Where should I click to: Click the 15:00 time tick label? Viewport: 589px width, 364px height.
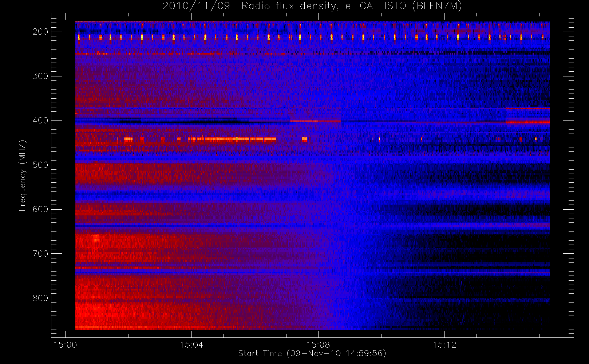click(65, 345)
